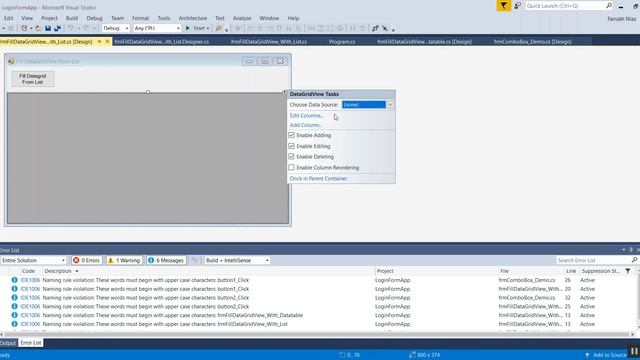Click info icon of frmFillDataGridView_With_List message
The width and height of the screenshot is (640, 360).
(14, 324)
